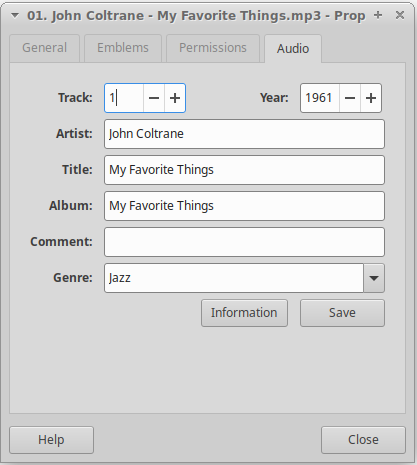Click the Title: label
Viewport: 417px width, 465px height.
coord(77,170)
